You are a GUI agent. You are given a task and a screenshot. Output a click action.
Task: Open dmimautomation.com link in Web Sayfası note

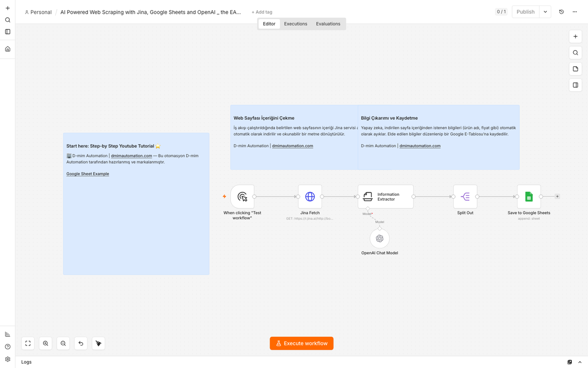pyautogui.click(x=293, y=146)
